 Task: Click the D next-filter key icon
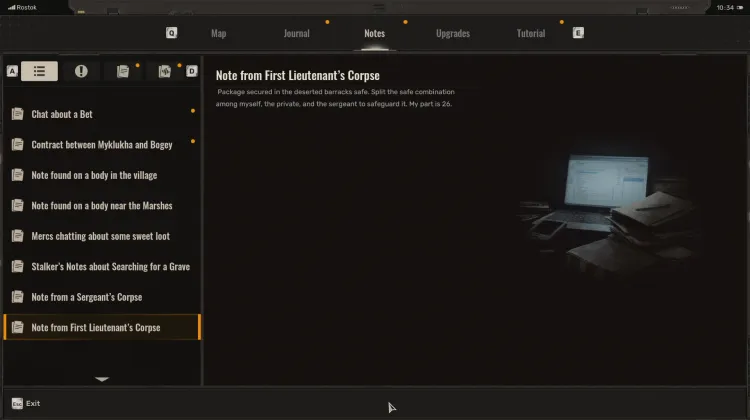tap(192, 71)
